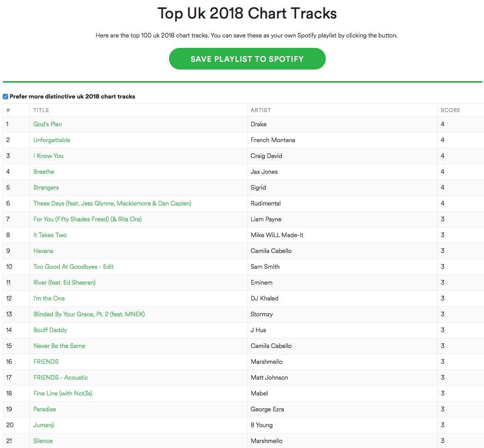Click the Bouff Daddy track link

[x=50, y=330]
